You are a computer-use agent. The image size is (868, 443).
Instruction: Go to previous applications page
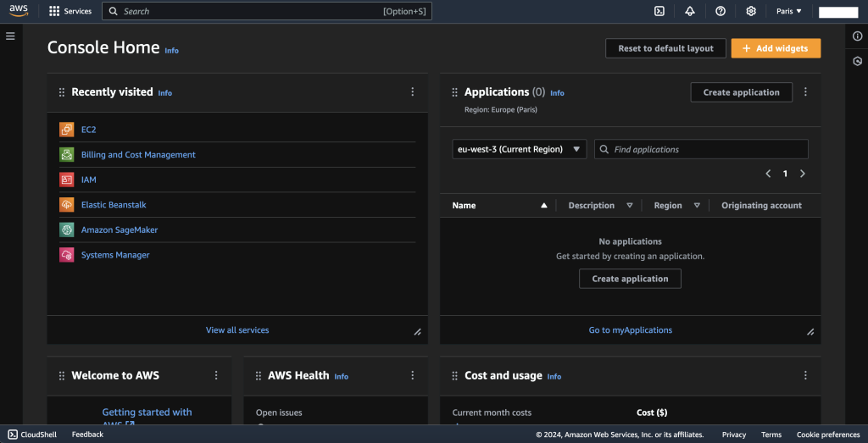click(768, 174)
